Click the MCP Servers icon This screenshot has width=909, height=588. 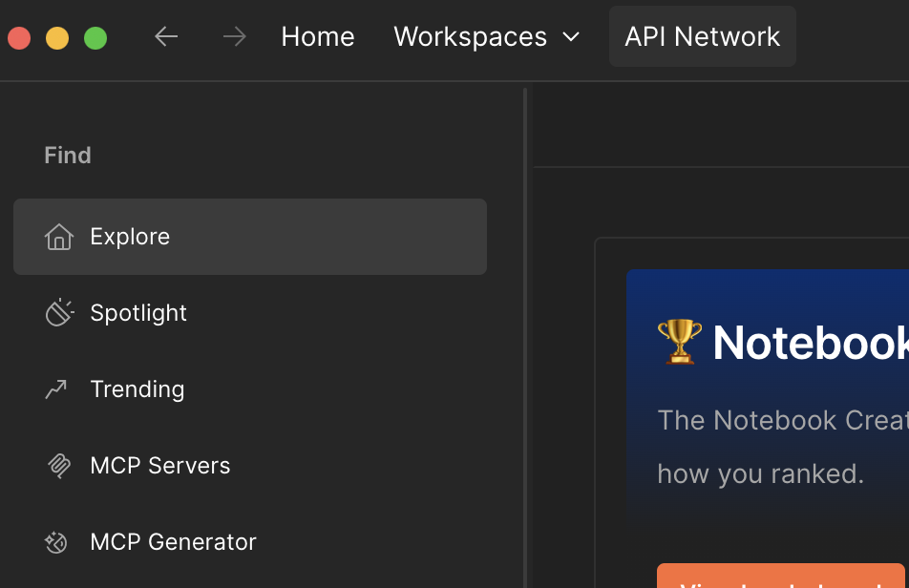point(59,466)
